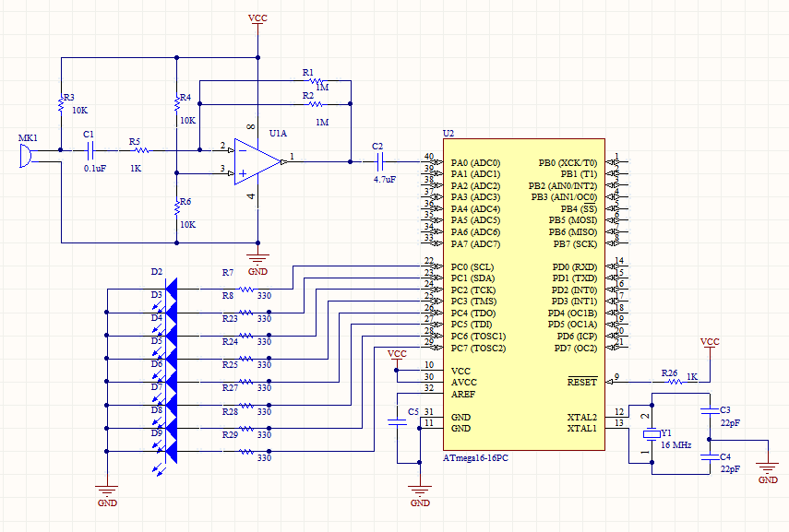
Task: Click the 'PA0 (ADC0)' pin label
Action: [x=475, y=162]
